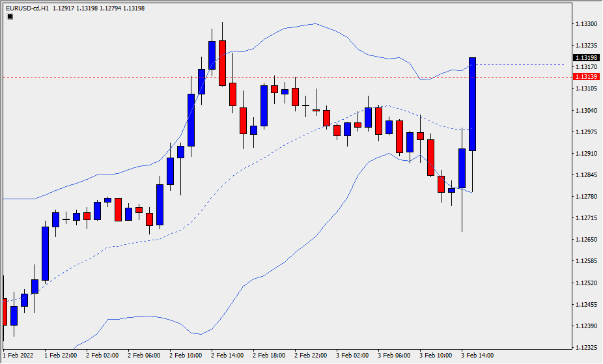Click the 1 Feb 2022 date label
The height and width of the screenshot is (364, 603).
pyautogui.click(x=18, y=356)
